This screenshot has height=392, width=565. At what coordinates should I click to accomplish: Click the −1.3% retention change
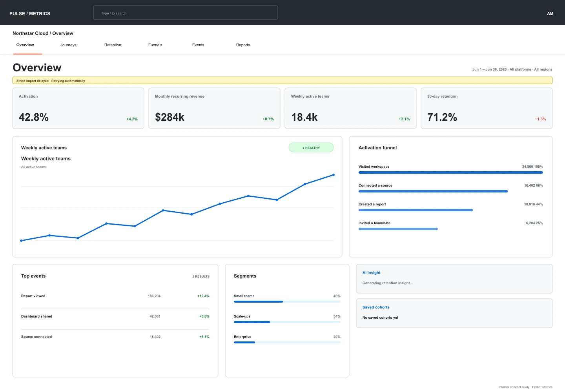tap(540, 119)
